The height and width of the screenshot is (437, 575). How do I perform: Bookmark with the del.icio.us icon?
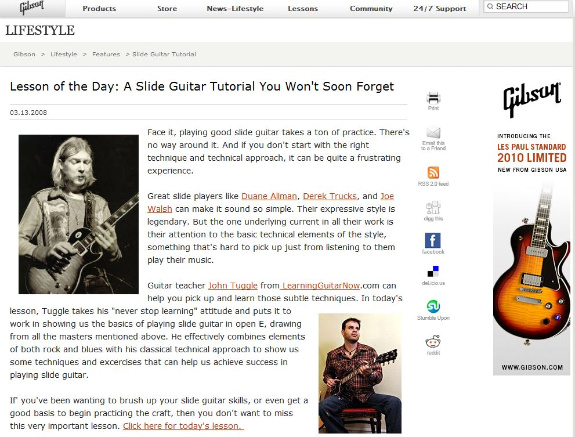[433, 272]
